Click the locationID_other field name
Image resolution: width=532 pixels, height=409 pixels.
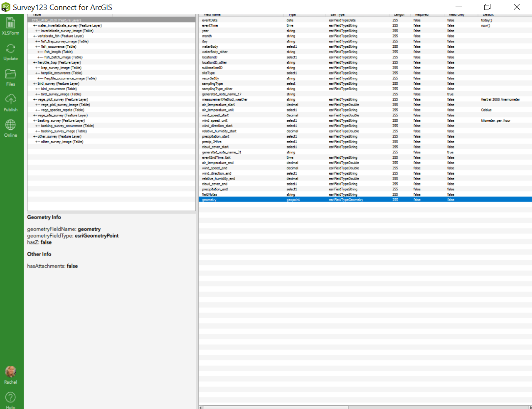[x=214, y=62]
